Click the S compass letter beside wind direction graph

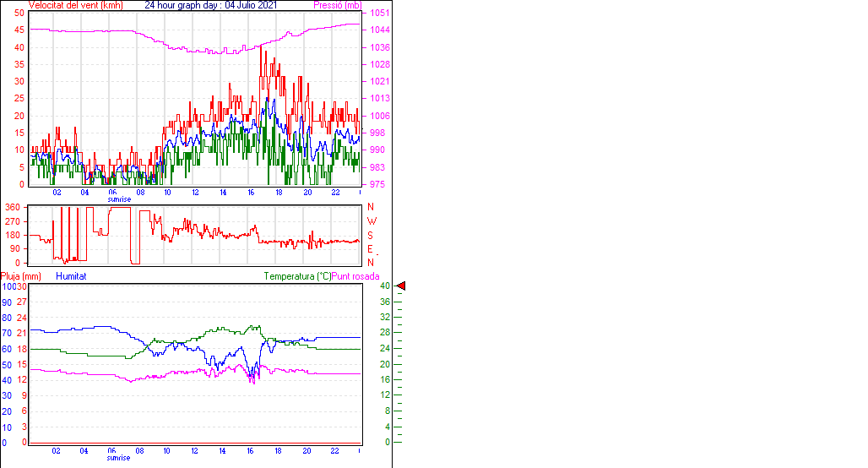[x=371, y=235]
